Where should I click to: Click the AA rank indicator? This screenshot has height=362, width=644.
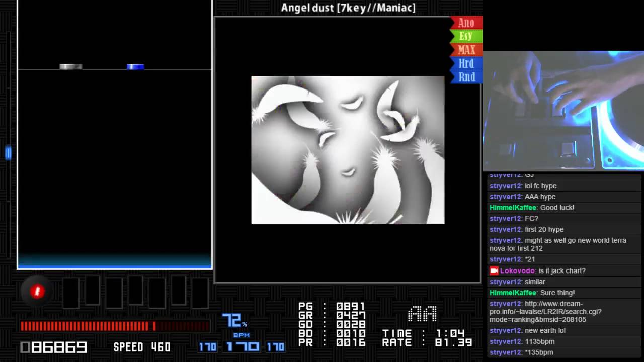pos(422,315)
